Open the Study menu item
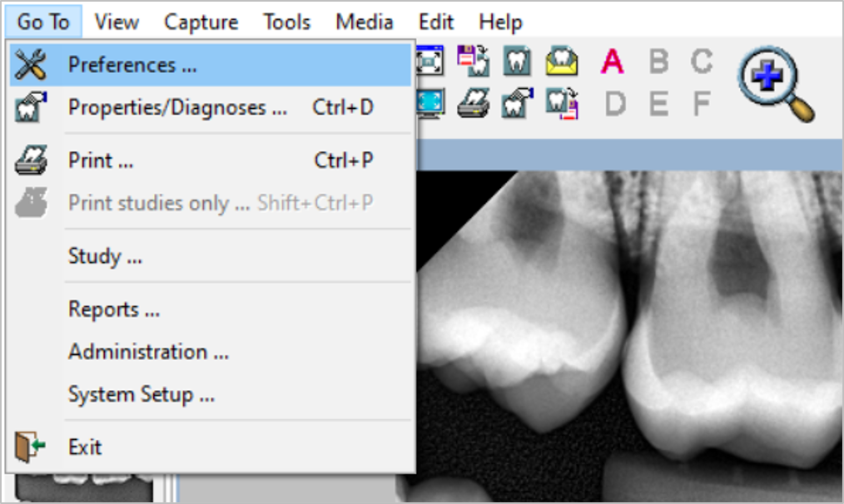 pyautogui.click(x=105, y=256)
